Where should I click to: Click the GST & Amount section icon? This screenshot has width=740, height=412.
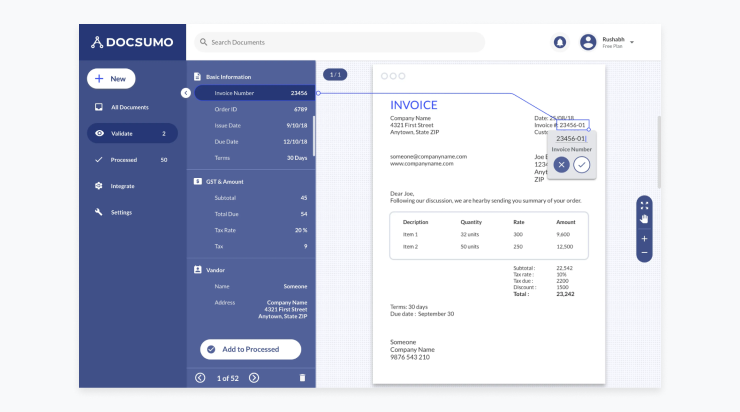pos(197,181)
